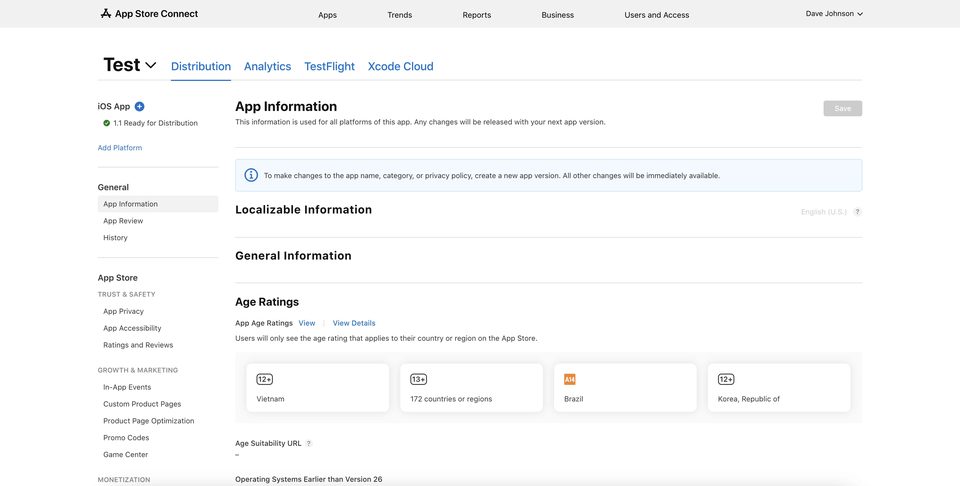Click the help icon beside Age Suitability URL
The height and width of the screenshot is (486, 960).
point(309,444)
